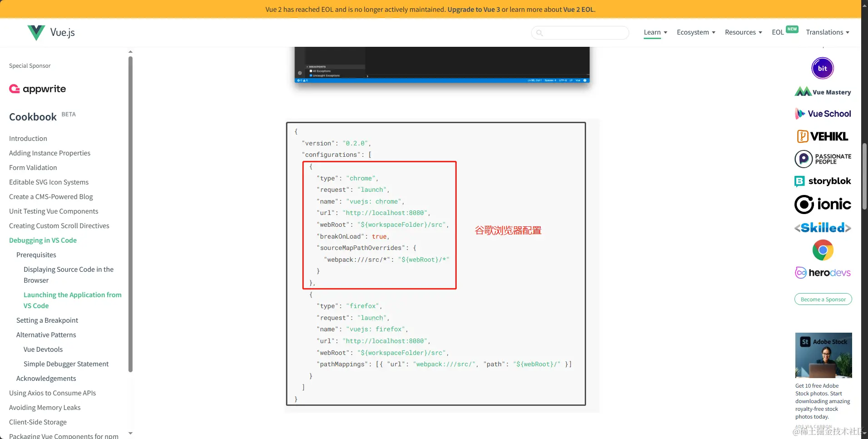Open the Vue Mastery sponsor logo
Viewport: 868px width, 439px height.
(823, 92)
